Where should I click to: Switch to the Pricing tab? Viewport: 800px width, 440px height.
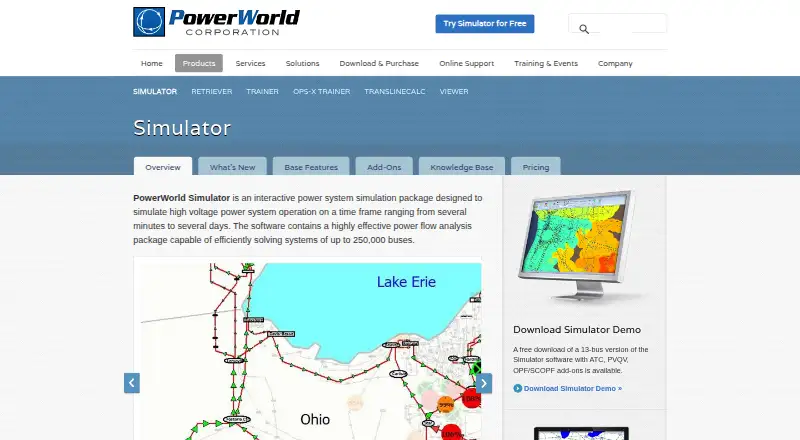(536, 166)
